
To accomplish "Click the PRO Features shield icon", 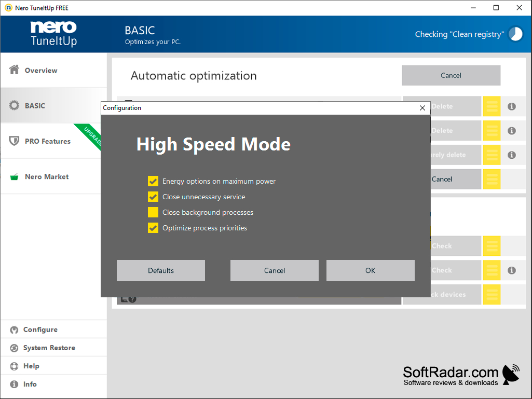I will [14, 141].
